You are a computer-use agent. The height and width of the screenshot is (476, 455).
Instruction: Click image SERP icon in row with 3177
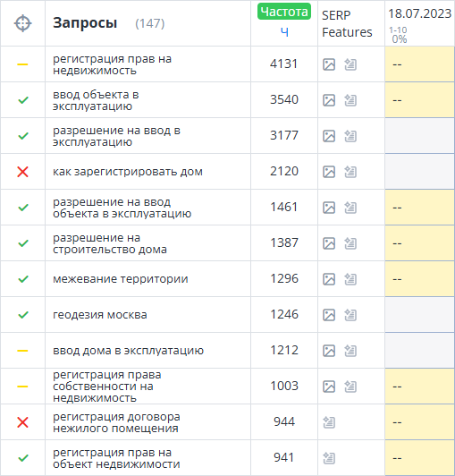(x=329, y=136)
